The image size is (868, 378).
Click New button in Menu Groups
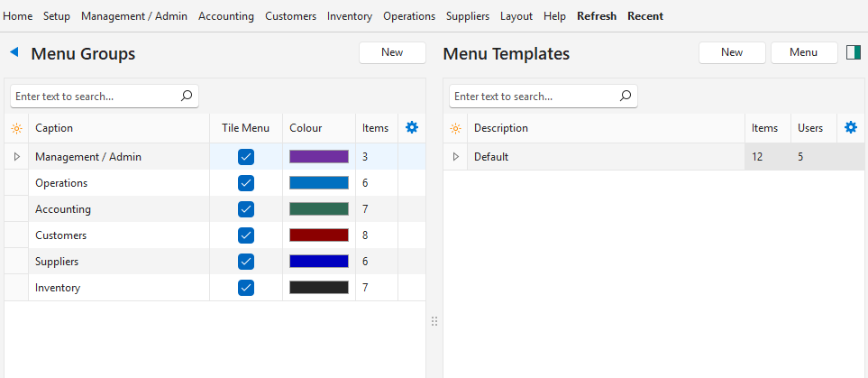pyautogui.click(x=392, y=53)
